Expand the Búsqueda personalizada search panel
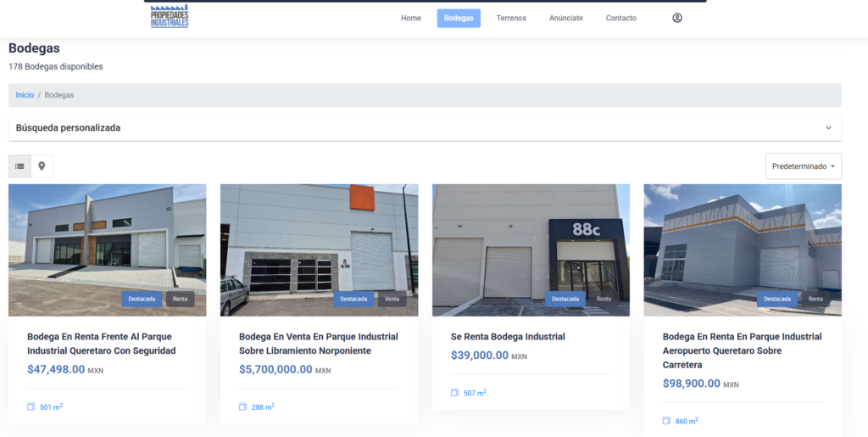The image size is (868, 437). click(x=425, y=128)
